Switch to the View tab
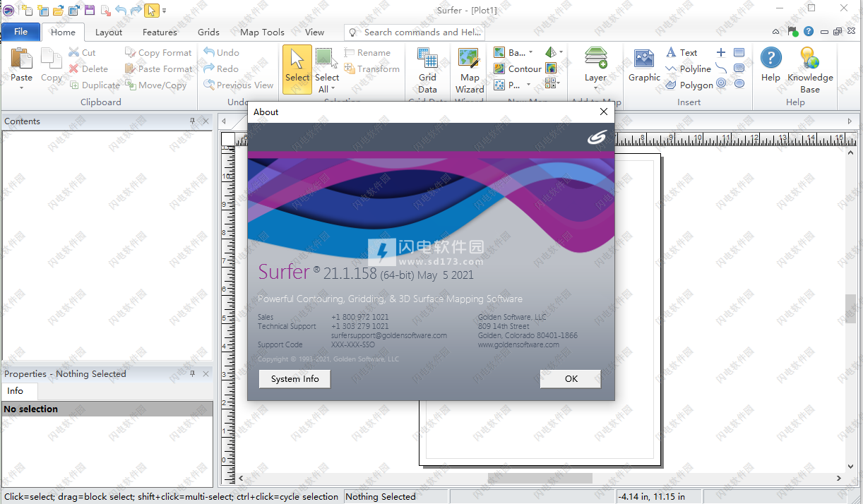This screenshot has height=504, width=863. point(314,32)
